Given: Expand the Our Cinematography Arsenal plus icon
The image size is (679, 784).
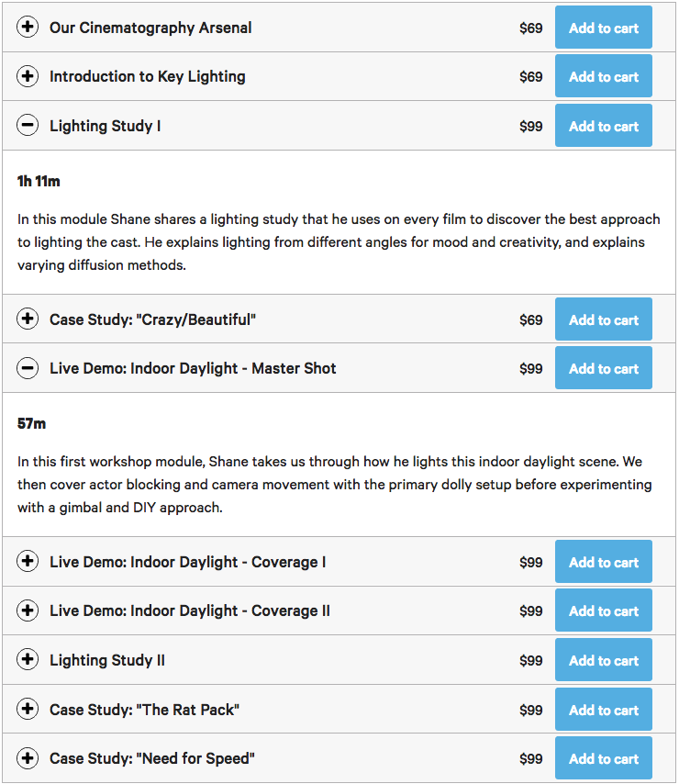Looking at the screenshot, I should [x=28, y=28].
